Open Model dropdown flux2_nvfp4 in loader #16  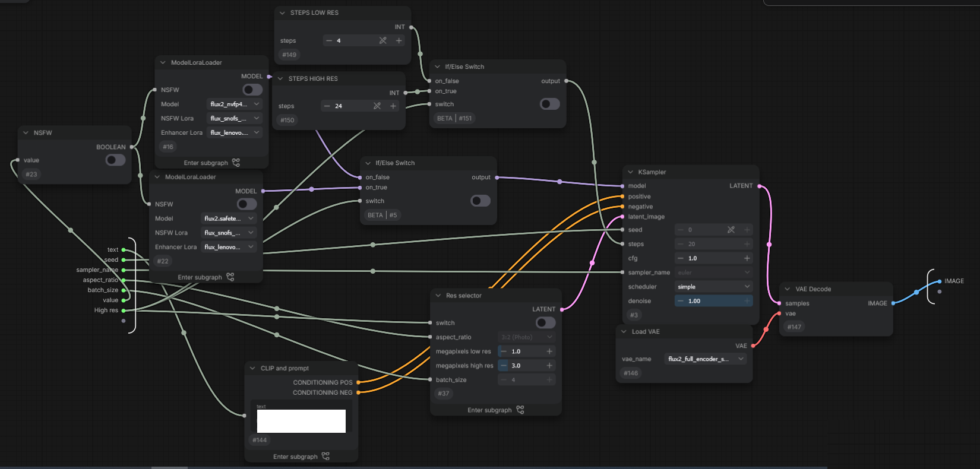[x=235, y=104]
